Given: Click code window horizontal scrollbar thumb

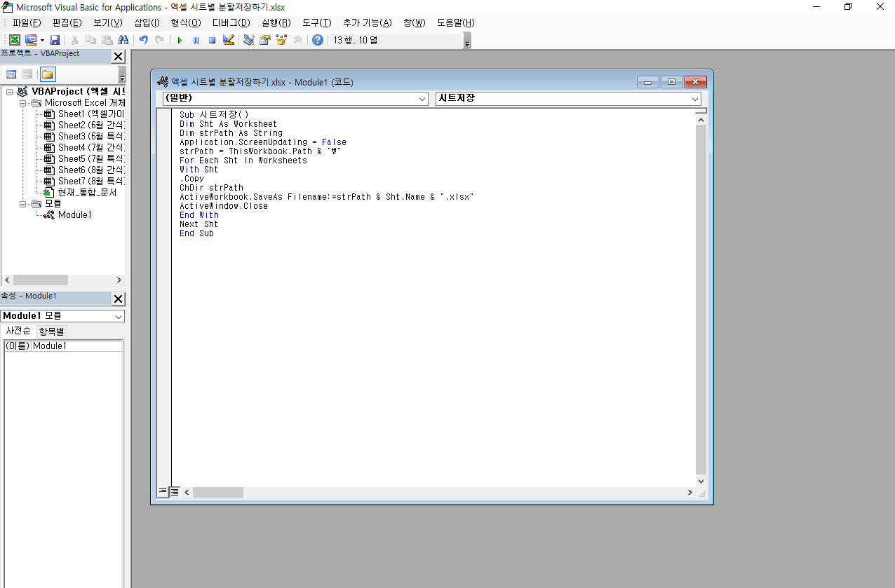Looking at the screenshot, I should pos(218,493).
